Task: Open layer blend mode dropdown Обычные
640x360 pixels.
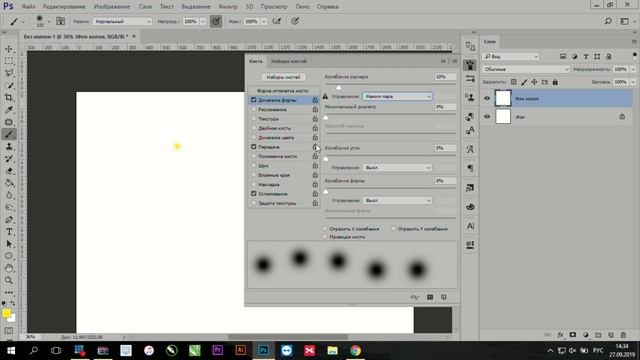Action: [526, 69]
